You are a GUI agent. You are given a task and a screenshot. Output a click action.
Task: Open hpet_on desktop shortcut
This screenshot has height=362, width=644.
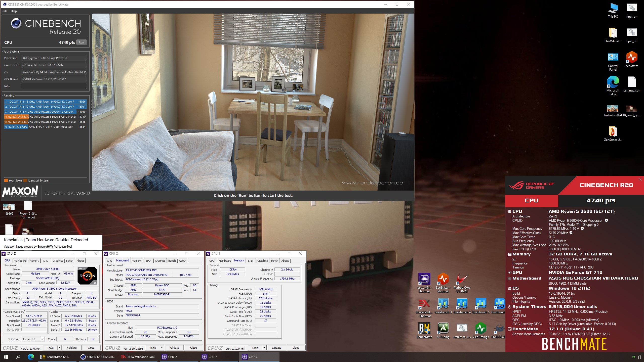coord(632,11)
